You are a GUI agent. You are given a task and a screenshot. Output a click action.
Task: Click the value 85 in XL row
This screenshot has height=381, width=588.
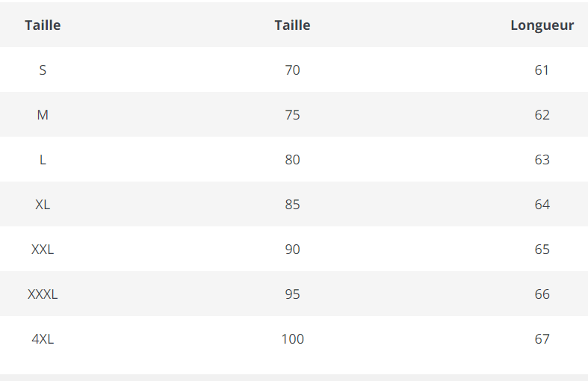(x=292, y=205)
